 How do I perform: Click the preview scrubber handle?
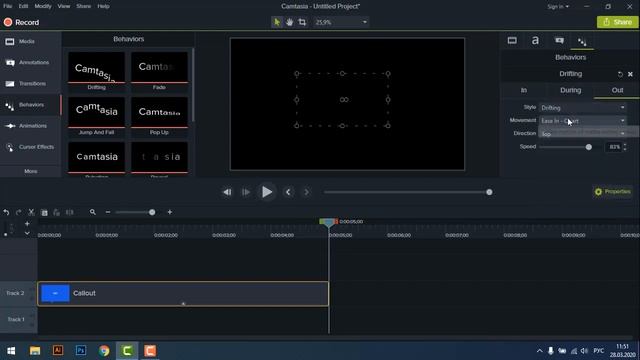pyautogui.click(x=489, y=192)
